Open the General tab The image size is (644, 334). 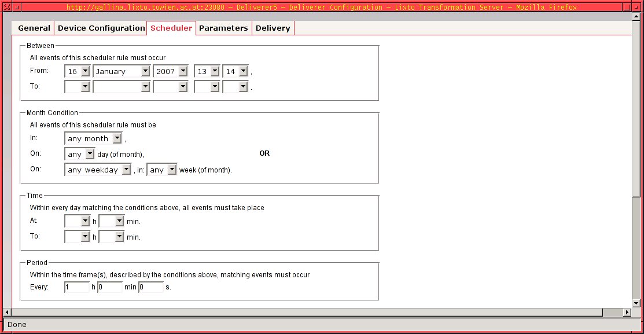[34, 28]
